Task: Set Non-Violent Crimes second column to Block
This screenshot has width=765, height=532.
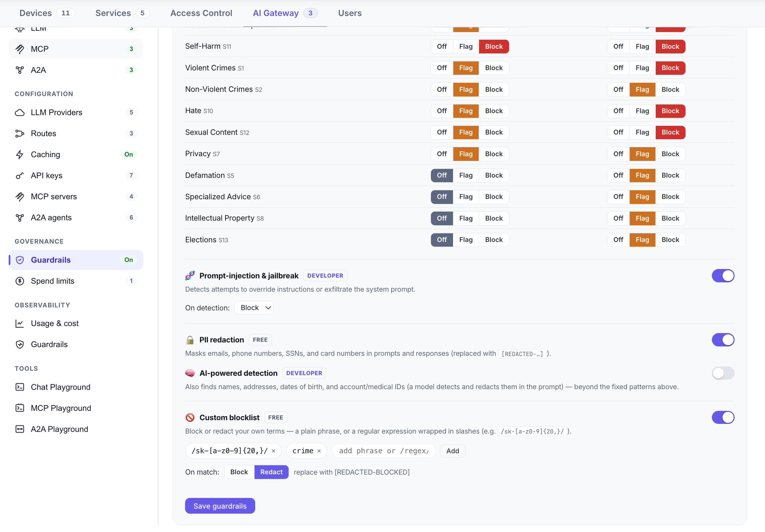Action: (670, 90)
